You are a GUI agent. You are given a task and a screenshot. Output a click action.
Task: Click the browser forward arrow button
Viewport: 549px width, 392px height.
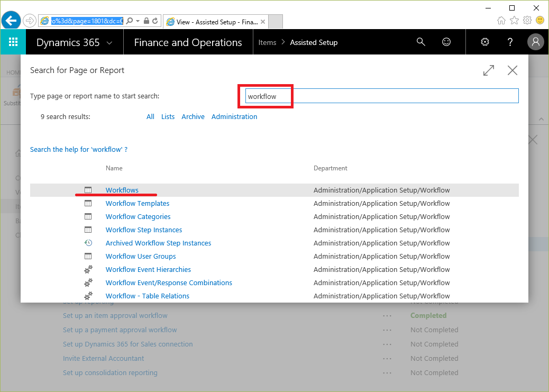point(30,21)
